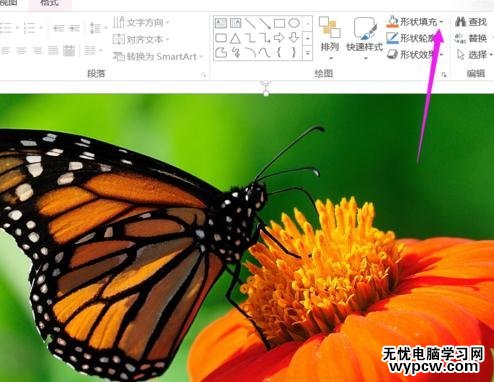Open the columns button

click(93, 51)
